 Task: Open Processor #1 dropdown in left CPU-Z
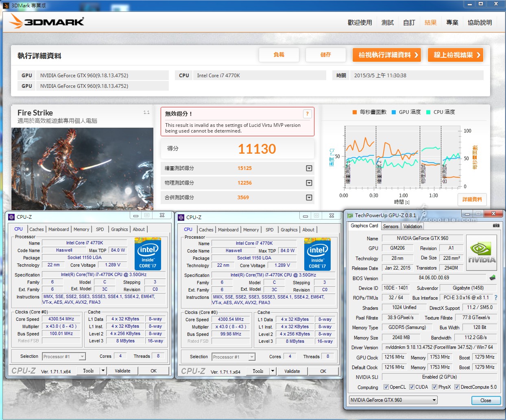click(x=64, y=357)
